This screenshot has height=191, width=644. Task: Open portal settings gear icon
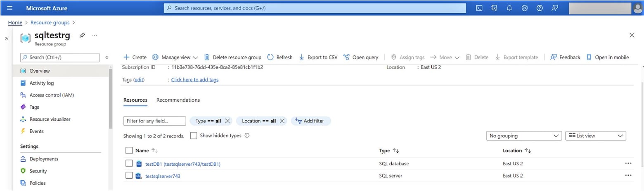pyautogui.click(x=524, y=8)
